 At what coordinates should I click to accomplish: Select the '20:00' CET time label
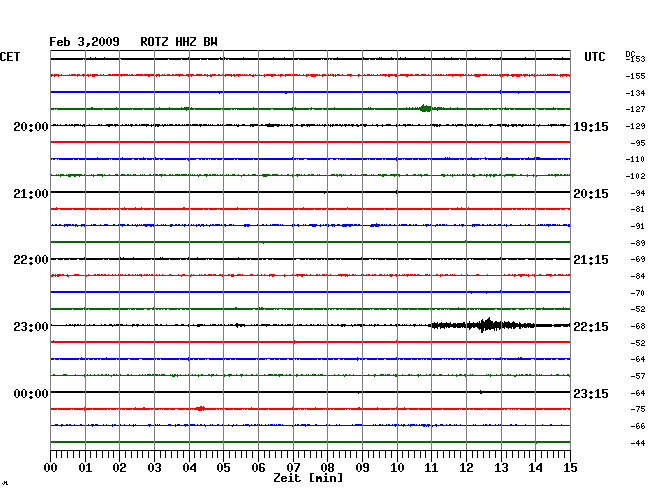(31, 127)
